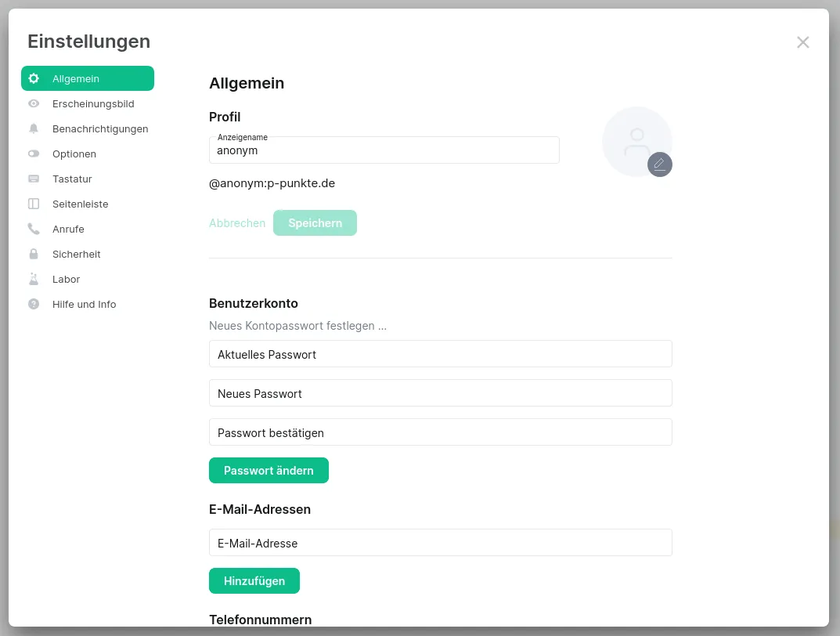This screenshot has width=840, height=636.
Task: Click the Speichern button under profile
Action: tap(315, 223)
